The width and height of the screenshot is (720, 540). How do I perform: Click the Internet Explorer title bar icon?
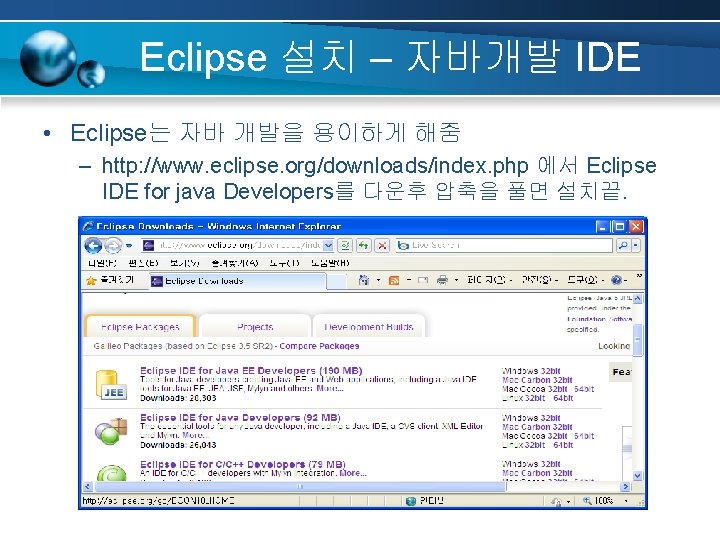pyautogui.click(x=88, y=226)
